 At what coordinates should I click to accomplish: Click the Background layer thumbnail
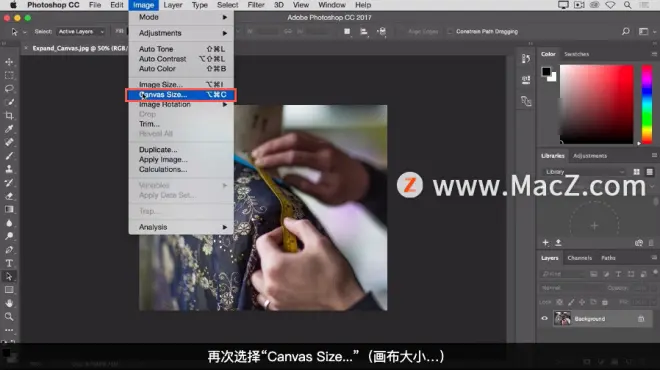pyautogui.click(x=562, y=319)
